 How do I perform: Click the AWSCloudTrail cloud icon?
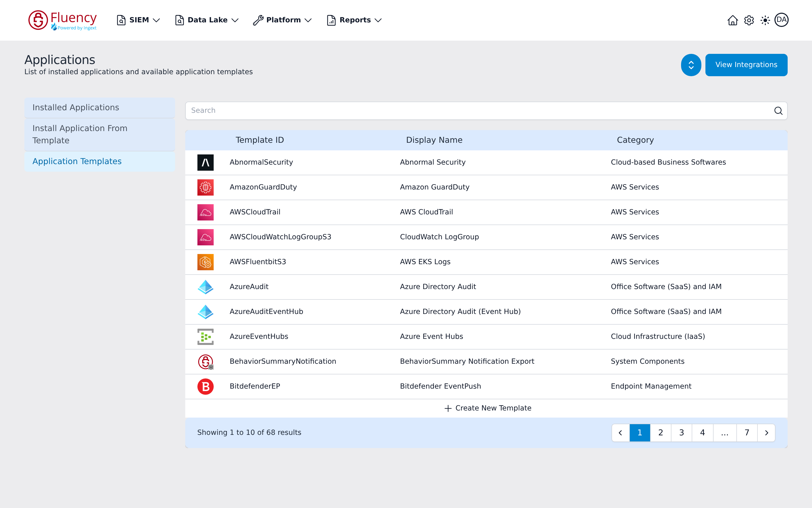tap(205, 212)
